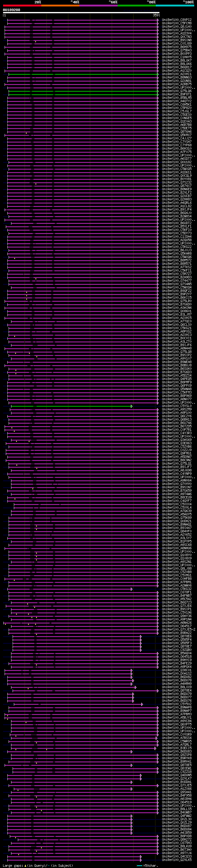
Task: Select the UniRef100_A7TKS2 label
Action: coord(177,267)
